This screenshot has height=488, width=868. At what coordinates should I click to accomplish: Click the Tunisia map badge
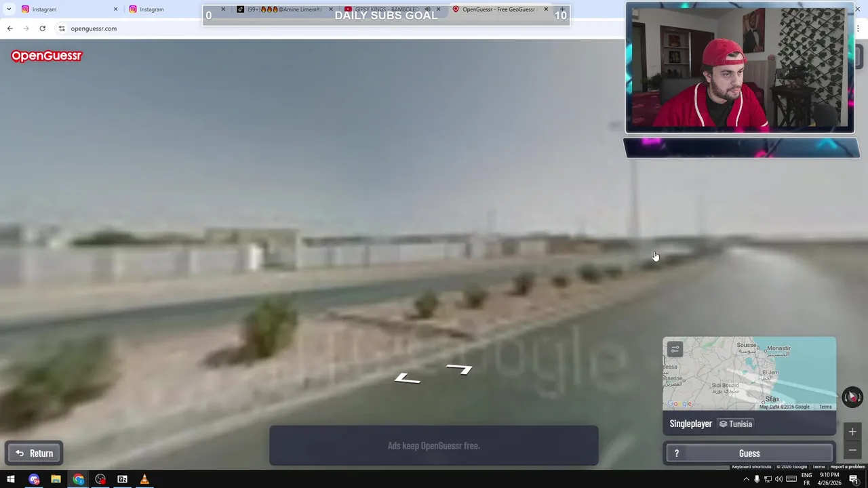pyautogui.click(x=736, y=424)
